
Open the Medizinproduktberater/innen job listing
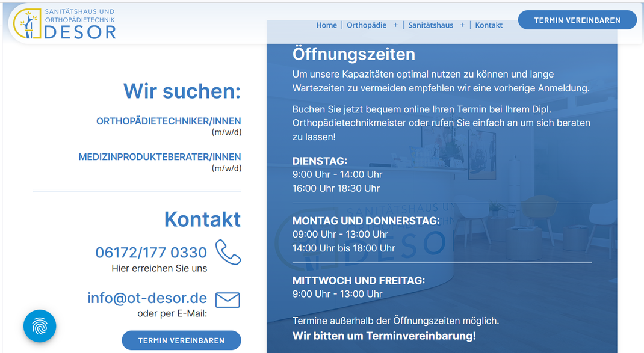[x=159, y=157]
